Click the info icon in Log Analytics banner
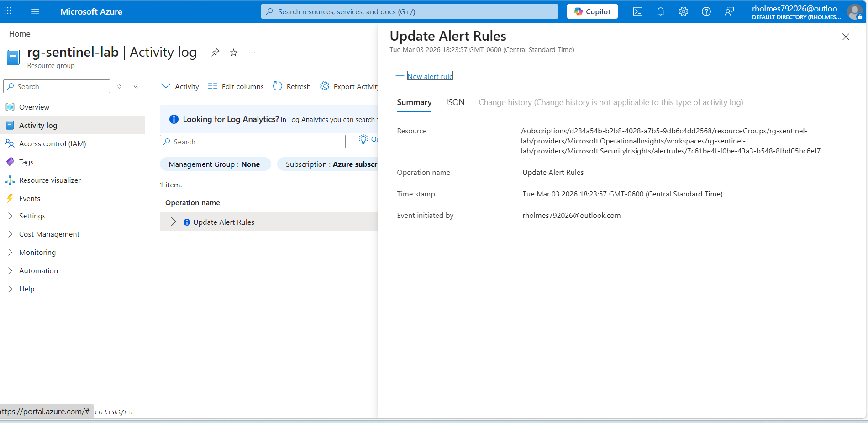The image size is (868, 423). tap(174, 119)
